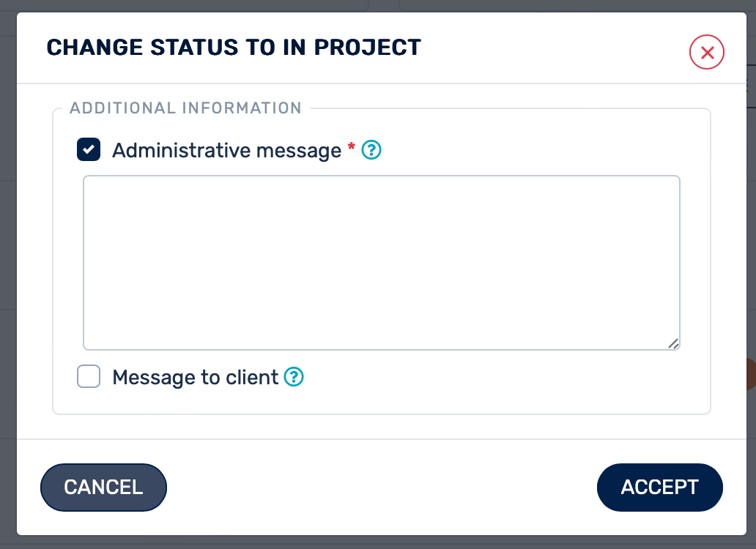Close the Change Status dialog with X
This screenshot has height=549, width=756.
coord(707,53)
